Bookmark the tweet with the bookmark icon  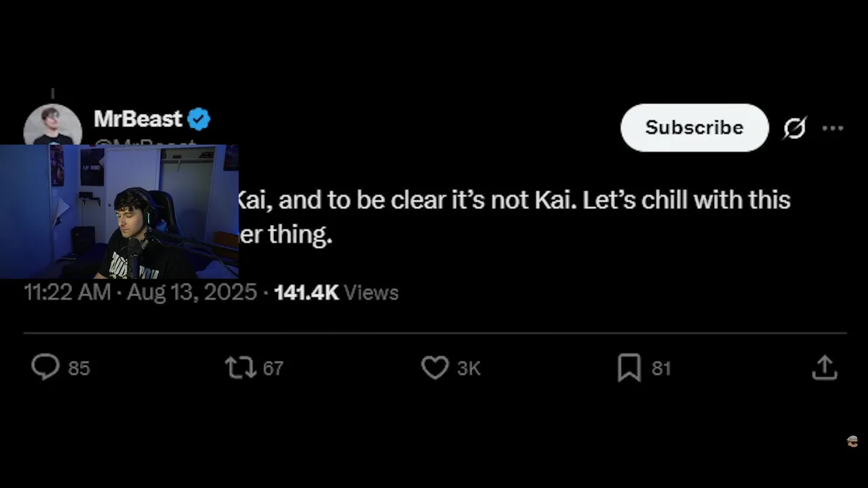click(629, 368)
